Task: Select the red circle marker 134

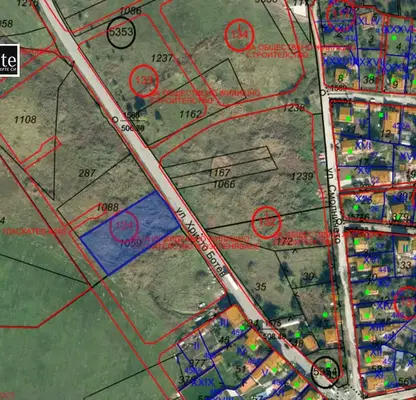Action: pyautogui.click(x=239, y=35)
